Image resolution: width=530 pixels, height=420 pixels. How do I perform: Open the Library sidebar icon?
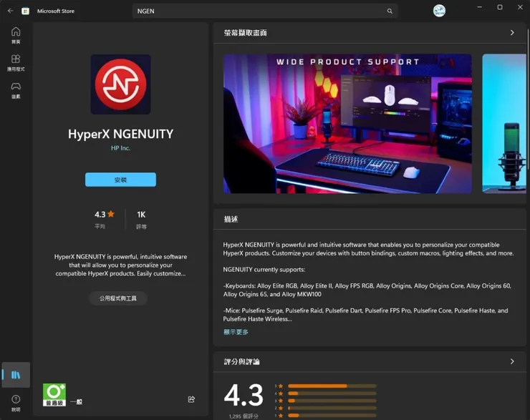click(x=16, y=375)
